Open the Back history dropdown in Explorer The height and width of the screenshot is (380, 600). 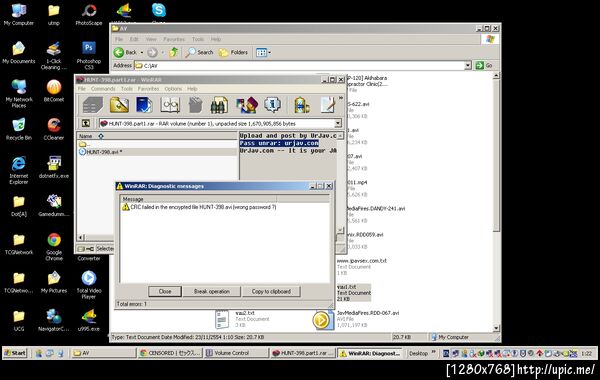click(142, 52)
